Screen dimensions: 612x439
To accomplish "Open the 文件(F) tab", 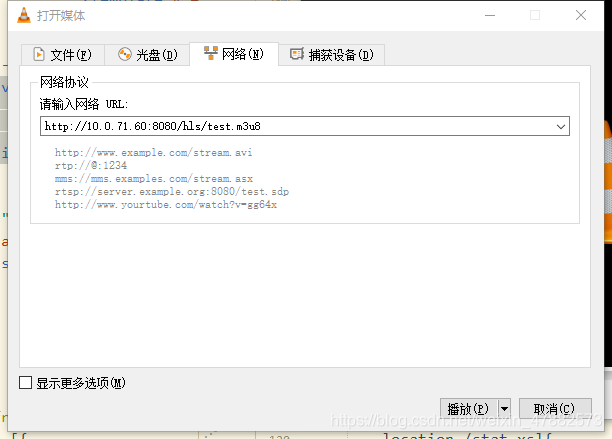I will coord(63,55).
